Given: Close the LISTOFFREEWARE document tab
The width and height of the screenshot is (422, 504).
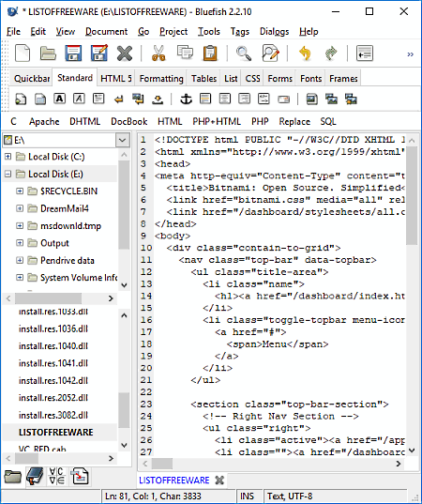Looking at the screenshot, I should pyautogui.click(x=219, y=481).
